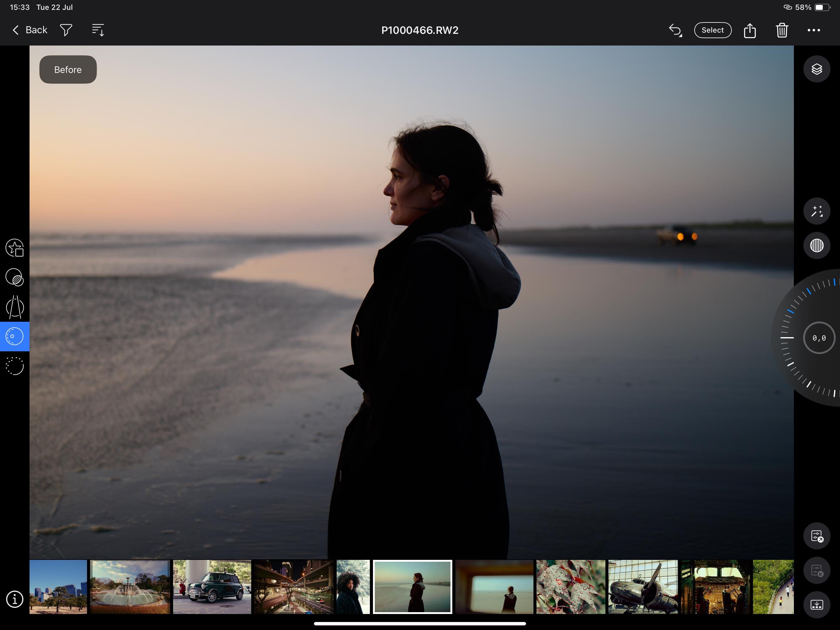Open the layers stack icon
Viewport: 840px width, 630px height.
(816, 69)
